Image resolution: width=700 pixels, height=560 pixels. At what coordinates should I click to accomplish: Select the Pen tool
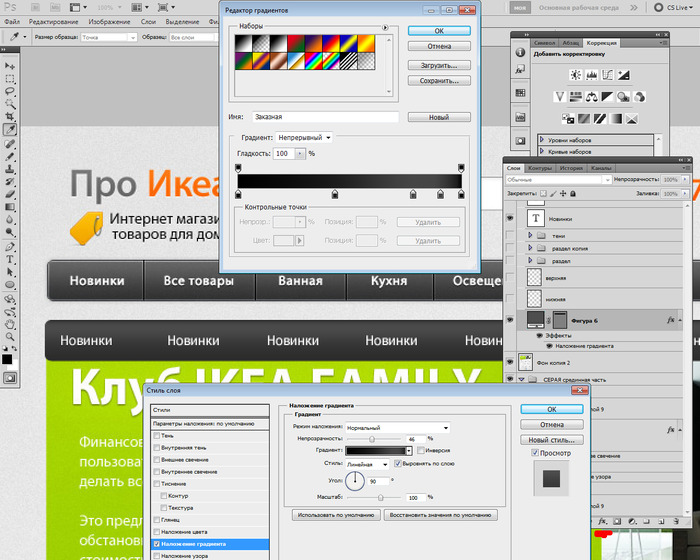pyautogui.click(x=9, y=247)
